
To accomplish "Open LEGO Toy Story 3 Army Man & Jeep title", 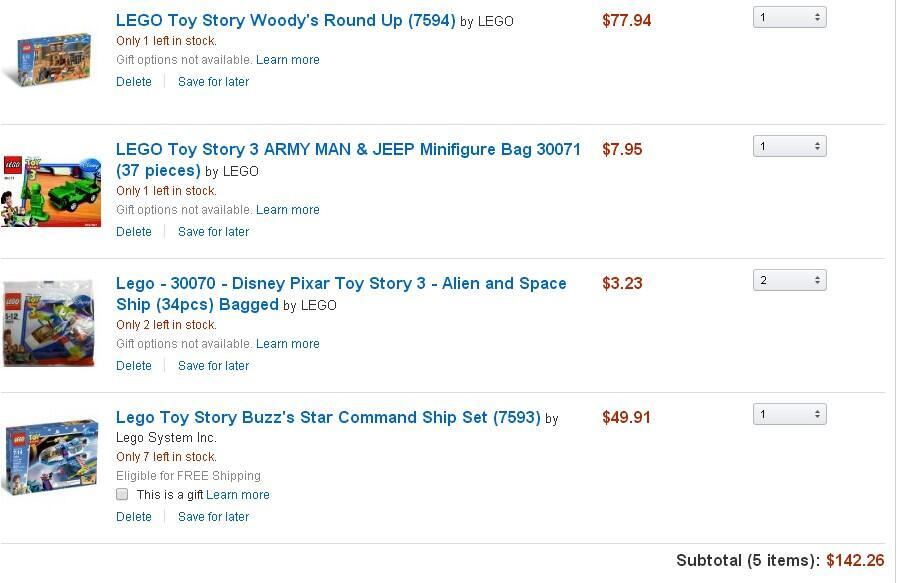I will [348, 149].
